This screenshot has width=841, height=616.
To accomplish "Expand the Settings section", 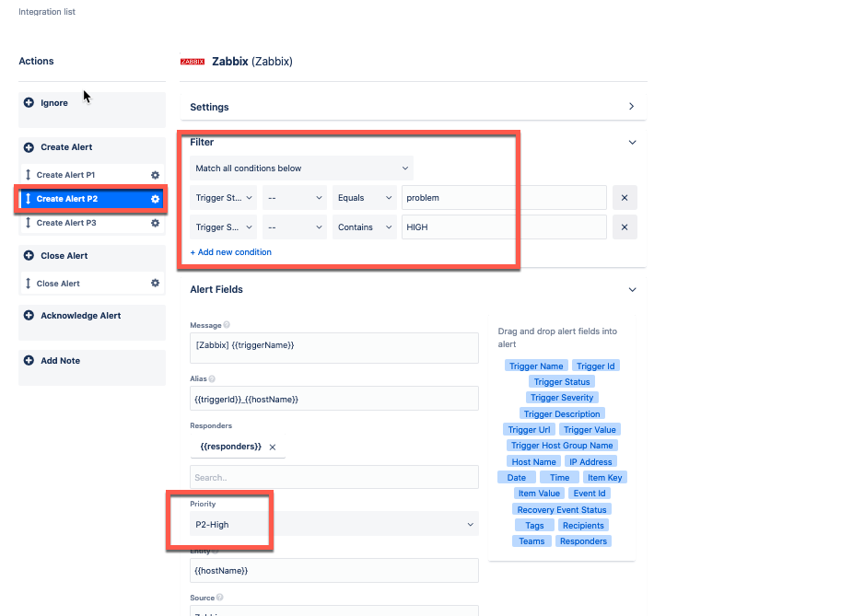I will pyautogui.click(x=631, y=107).
